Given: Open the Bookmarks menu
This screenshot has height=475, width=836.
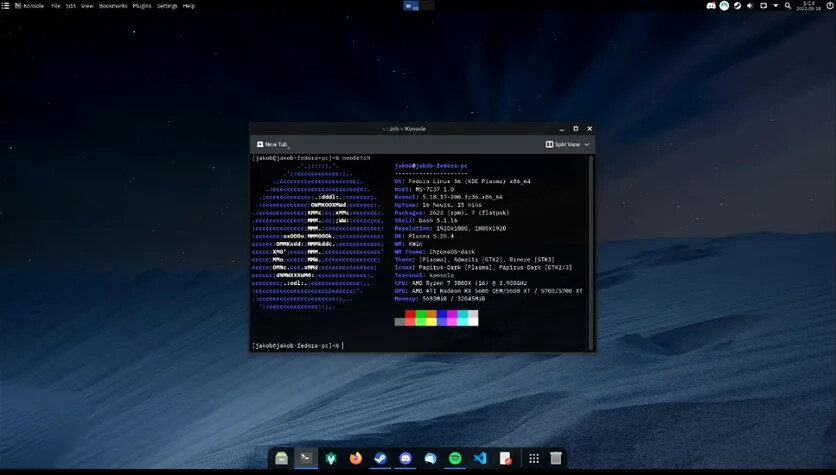Looking at the screenshot, I should [x=113, y=6].
